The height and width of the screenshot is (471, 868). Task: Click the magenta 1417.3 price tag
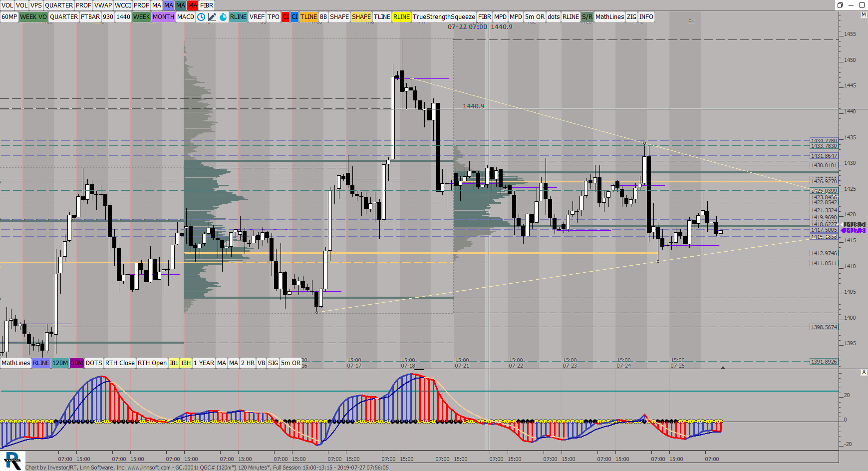(854, 230)
